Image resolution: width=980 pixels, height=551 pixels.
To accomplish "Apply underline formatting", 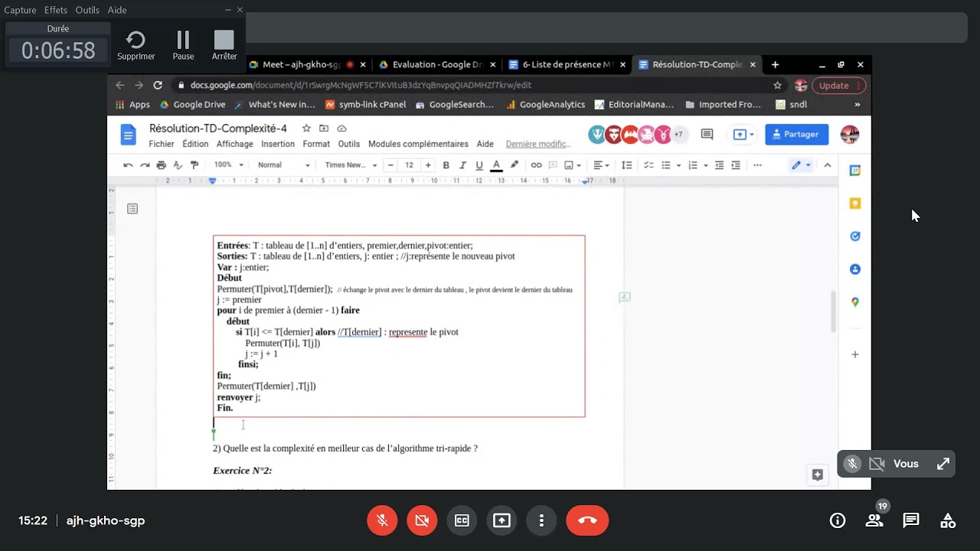I will [479, 165].
